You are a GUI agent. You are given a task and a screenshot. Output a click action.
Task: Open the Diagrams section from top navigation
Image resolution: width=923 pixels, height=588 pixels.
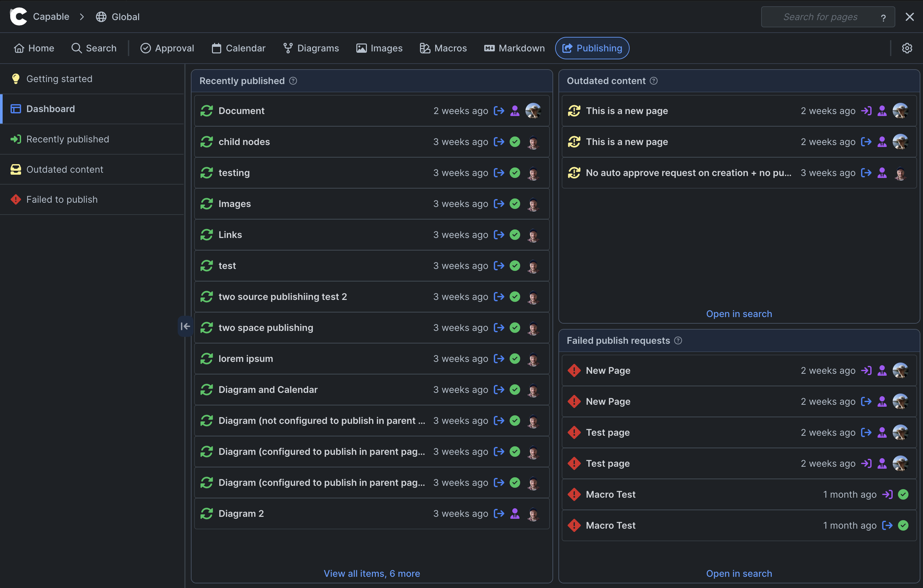(x=311, y=48)
